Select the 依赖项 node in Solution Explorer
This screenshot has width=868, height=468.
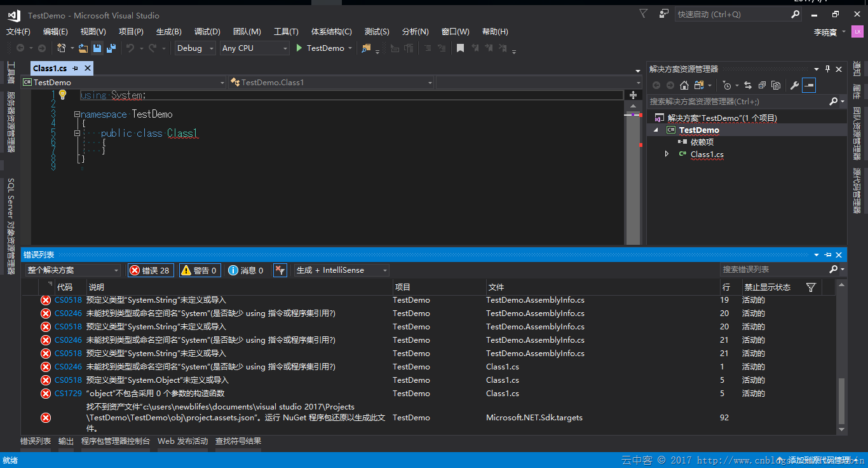[702, 142]
